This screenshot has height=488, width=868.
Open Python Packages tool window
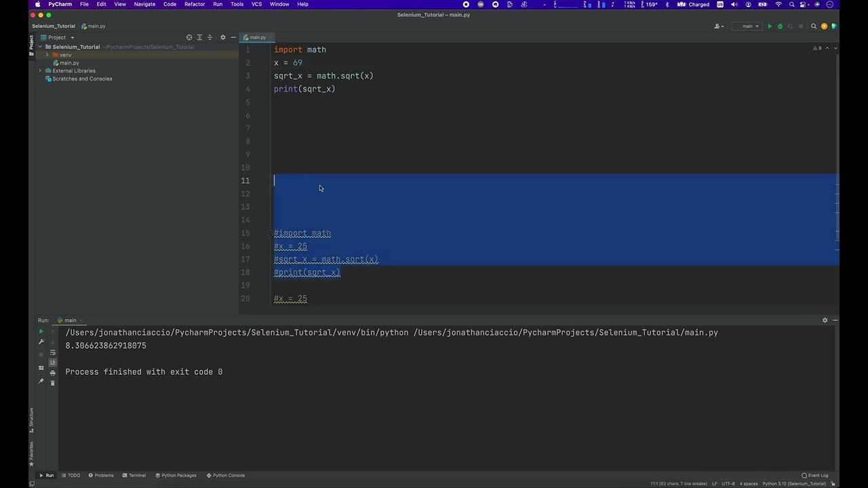tap(175, 475)
